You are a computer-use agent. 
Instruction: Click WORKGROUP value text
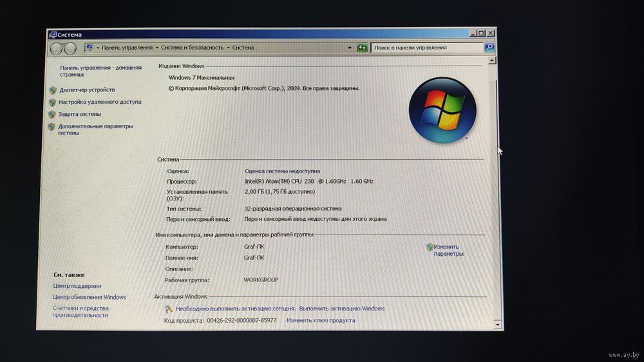click(261, 280)
